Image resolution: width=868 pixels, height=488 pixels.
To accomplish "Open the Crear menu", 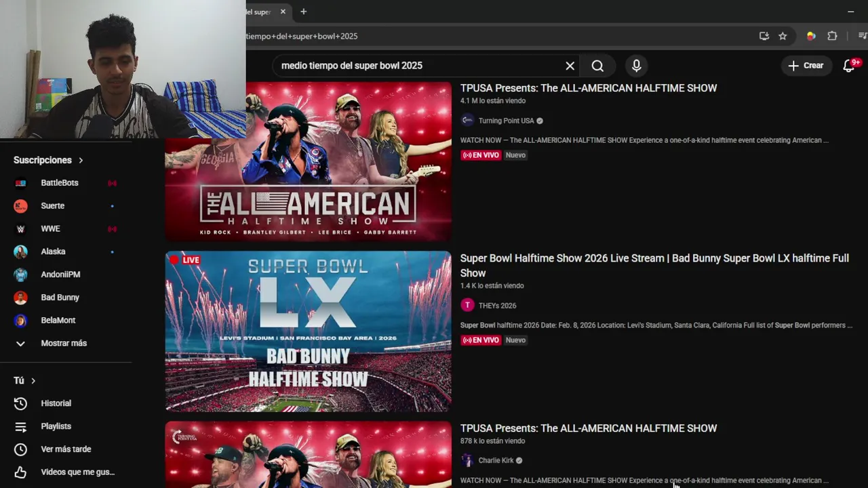I will click(806, 66).
